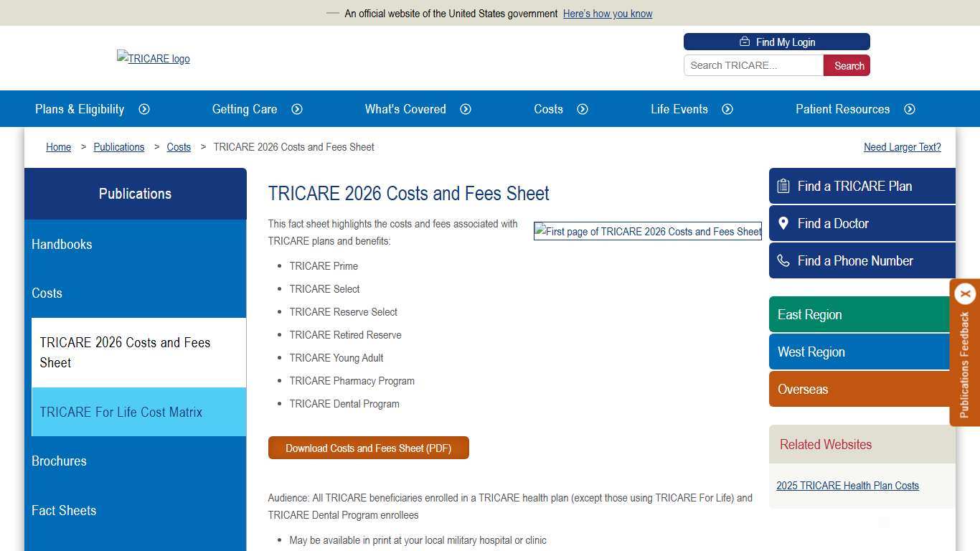Expand the Costs menu chevron
The image size is (980, 551).
click(x=583, y=109)
